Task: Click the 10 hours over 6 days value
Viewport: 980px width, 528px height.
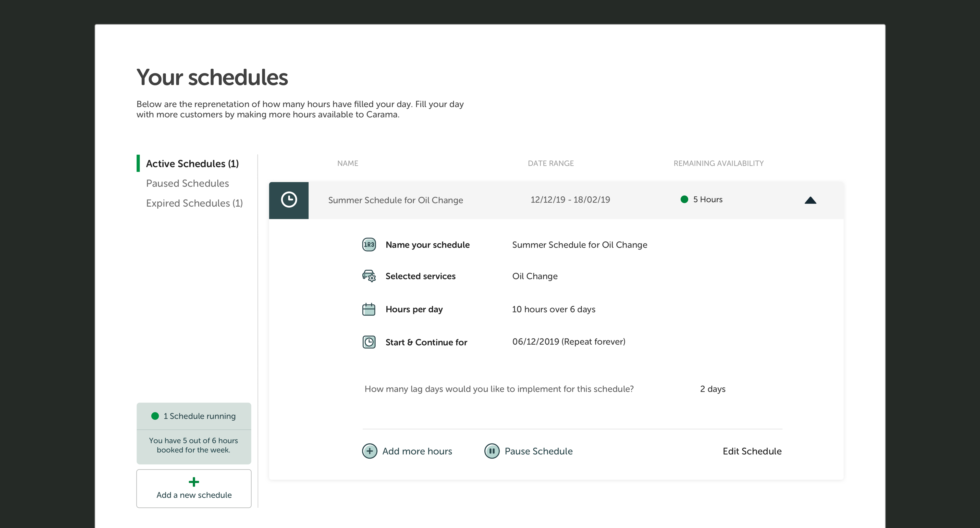Action: pos(553,309)
